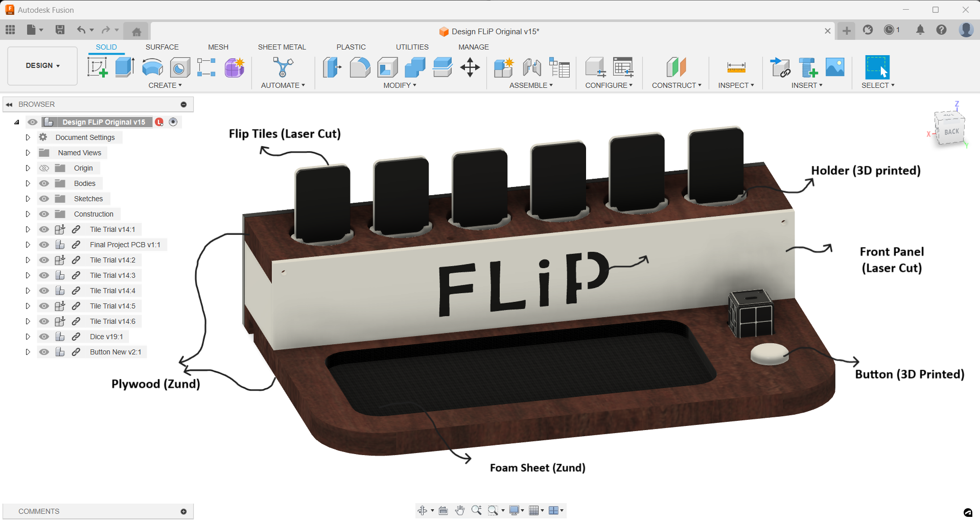Add a new design tab
The width and height of the screenshot is (980, 522).
pos(847,31)
